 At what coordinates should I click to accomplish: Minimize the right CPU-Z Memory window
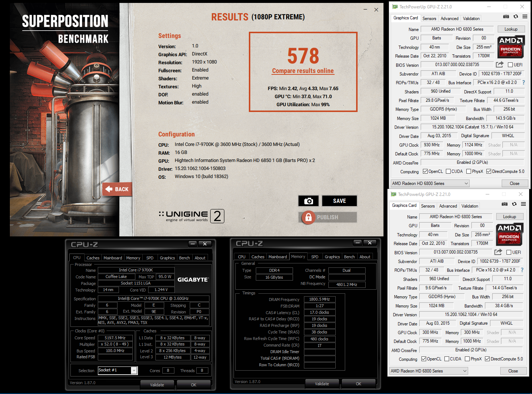pos(358,243)
